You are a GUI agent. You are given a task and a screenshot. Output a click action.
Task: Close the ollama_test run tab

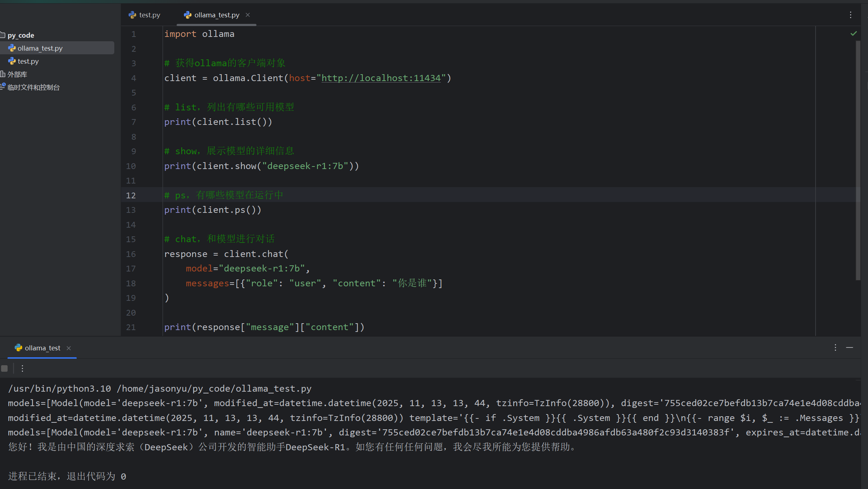tap(69, 348)
